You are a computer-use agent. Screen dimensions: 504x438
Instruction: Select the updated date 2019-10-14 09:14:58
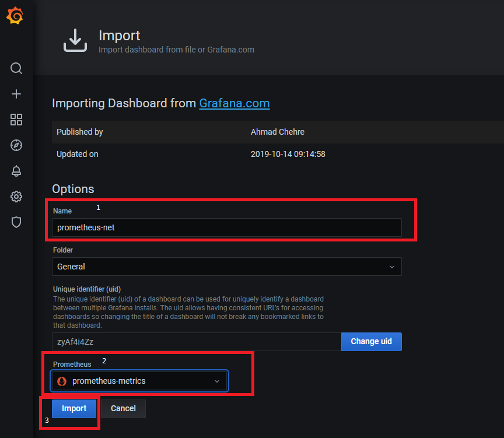(x=288, y=154)
